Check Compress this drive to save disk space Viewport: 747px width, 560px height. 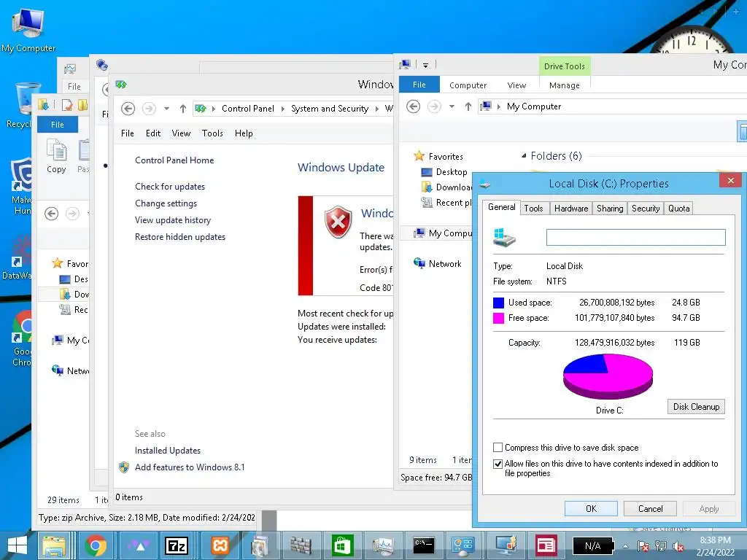(498, 448)
